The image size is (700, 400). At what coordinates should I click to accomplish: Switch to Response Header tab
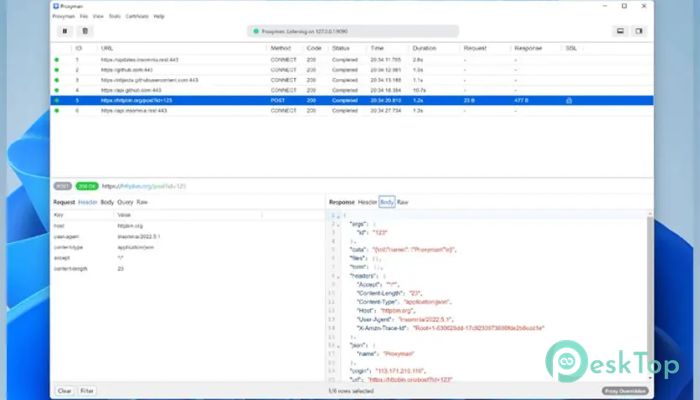tap(367, 202)
